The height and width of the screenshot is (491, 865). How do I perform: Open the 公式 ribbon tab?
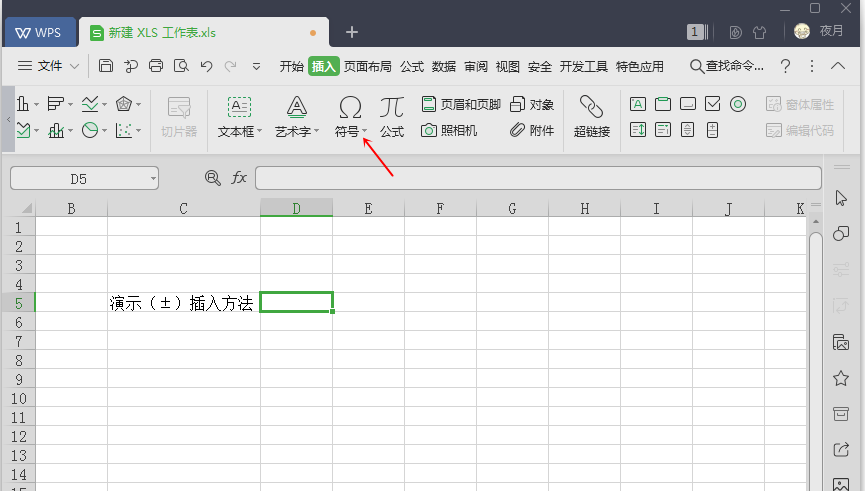(x=412, y=67)
